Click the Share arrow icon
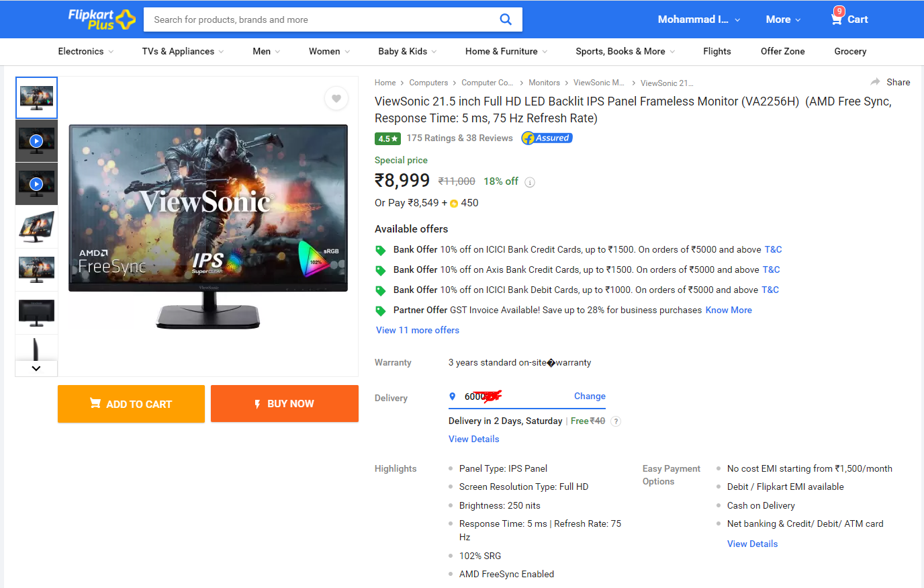Screen dimensions: 924x588 875,82
